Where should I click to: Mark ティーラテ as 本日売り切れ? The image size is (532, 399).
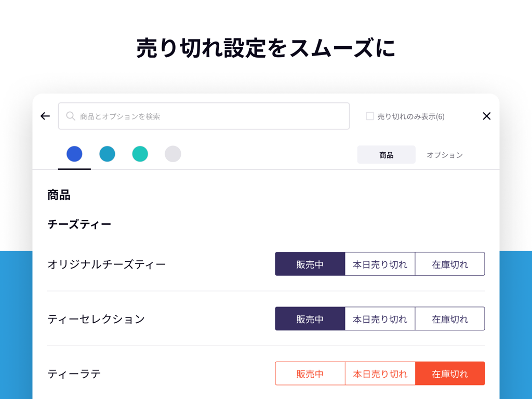(x=380, y=374)
